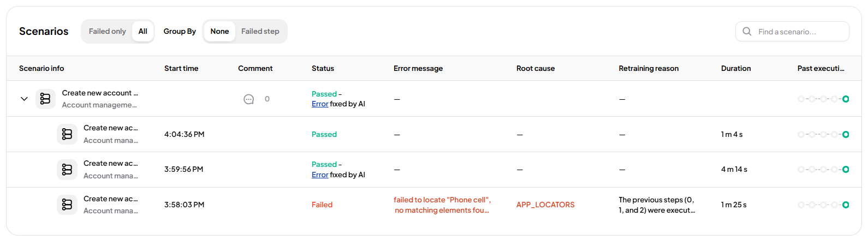Click the Status column header
Screen dimensions: 868x240
pyautogui.click(x=323, y=69)
